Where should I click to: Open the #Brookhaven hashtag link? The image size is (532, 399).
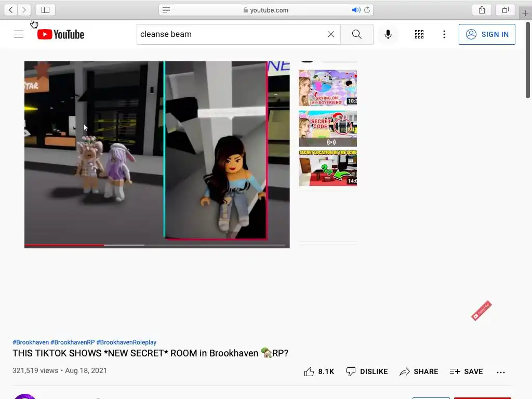click(31, 342)
